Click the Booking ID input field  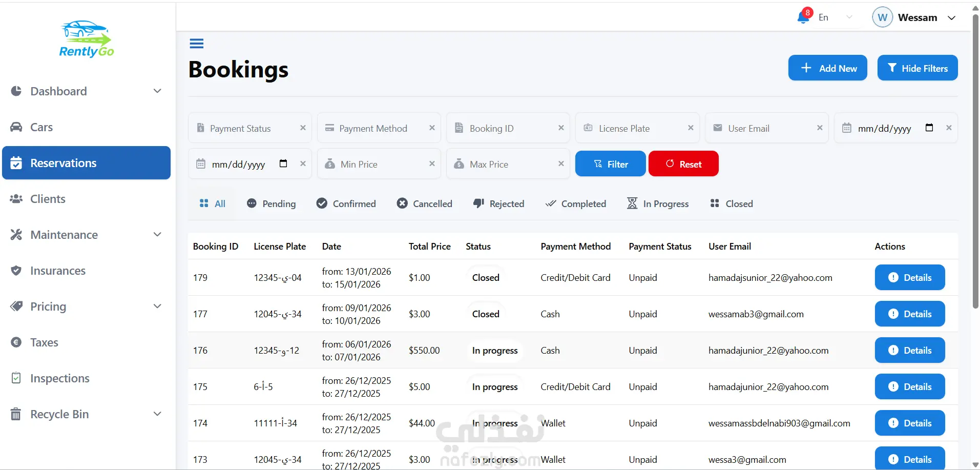tap(507, 128)
